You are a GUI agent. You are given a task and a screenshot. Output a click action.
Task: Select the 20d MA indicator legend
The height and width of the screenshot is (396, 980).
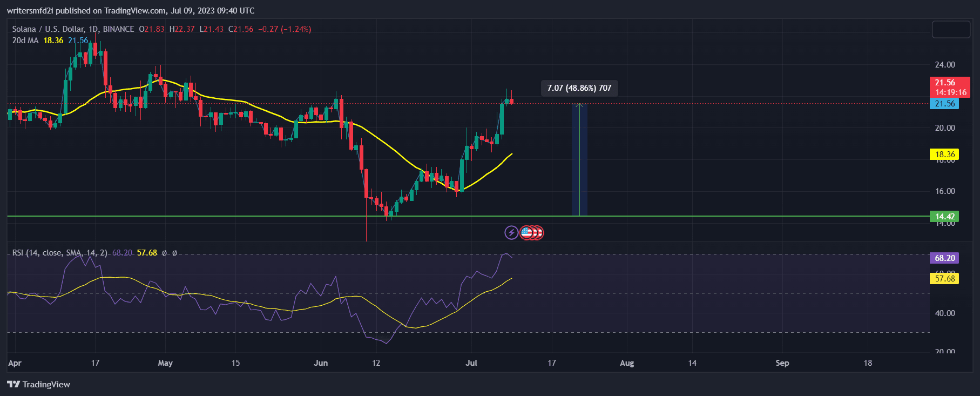[x=25, y=41]
